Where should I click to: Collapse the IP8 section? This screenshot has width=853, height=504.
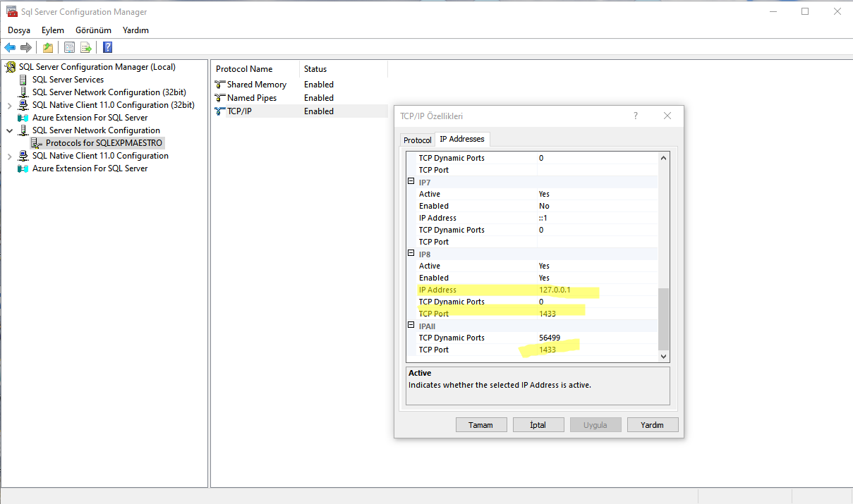(411, 254)
